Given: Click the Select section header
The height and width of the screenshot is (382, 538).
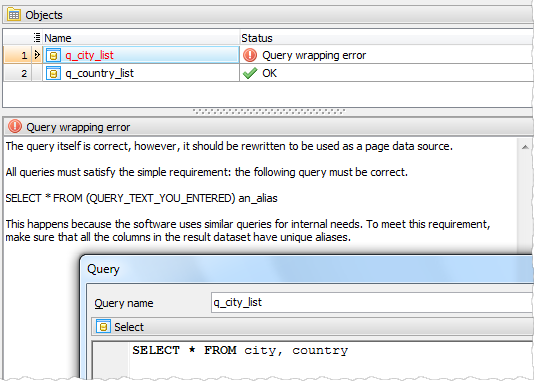Looking at the screenshot, I should pyautogui.click(x=312, y=326).
